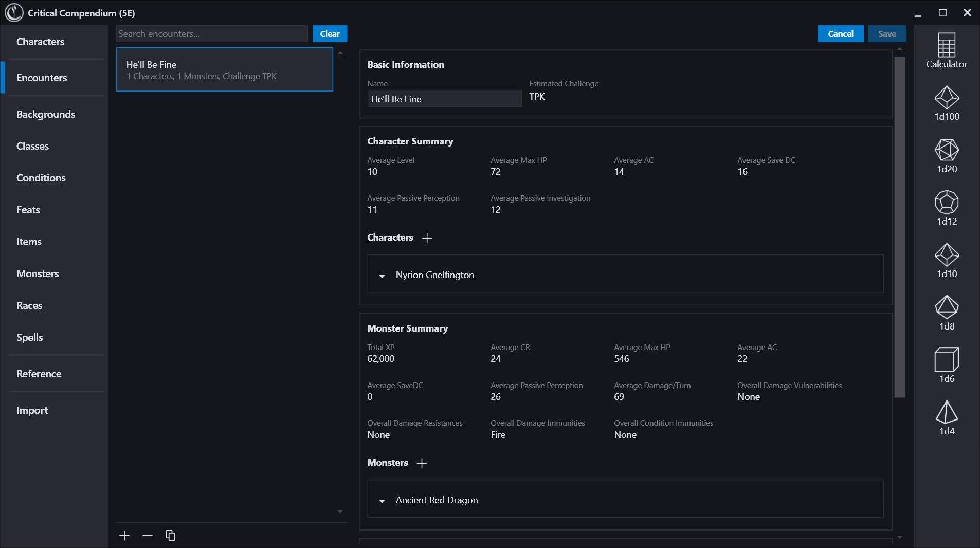Expand the Ancient Red Dragon monster entry
This screenshot has height=548, width=980.
(x=382, y=501)
